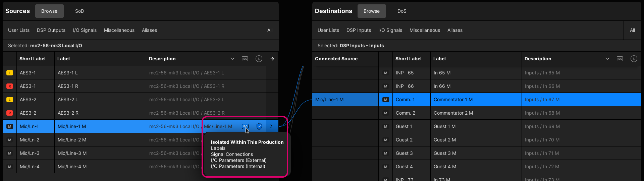Click the ISO column icon in Destinations header
Image resolution: width=644 pixels, height=181 pixels.
pyautogui.click(x=620, y=59)
